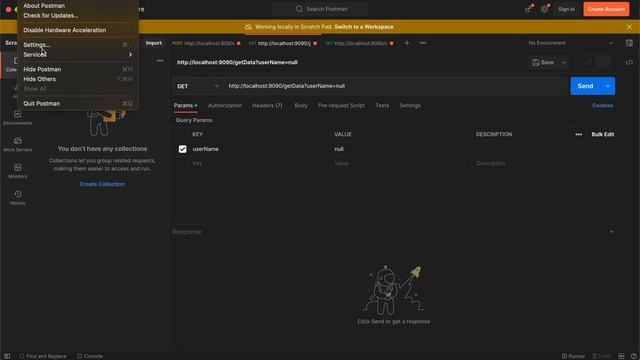The image size is (640, 360).
Task: Expand the Save options arrow
Action: pos(564,62)
